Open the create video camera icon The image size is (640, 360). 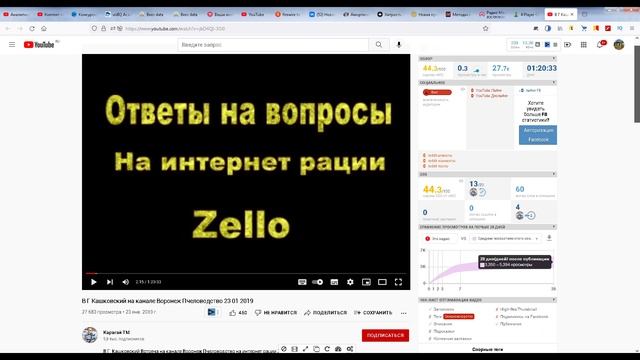pyautogui.click(x=568, y=44)
